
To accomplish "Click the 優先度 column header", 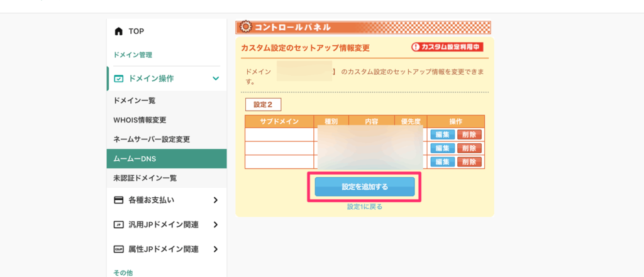I will coord(411,121).
